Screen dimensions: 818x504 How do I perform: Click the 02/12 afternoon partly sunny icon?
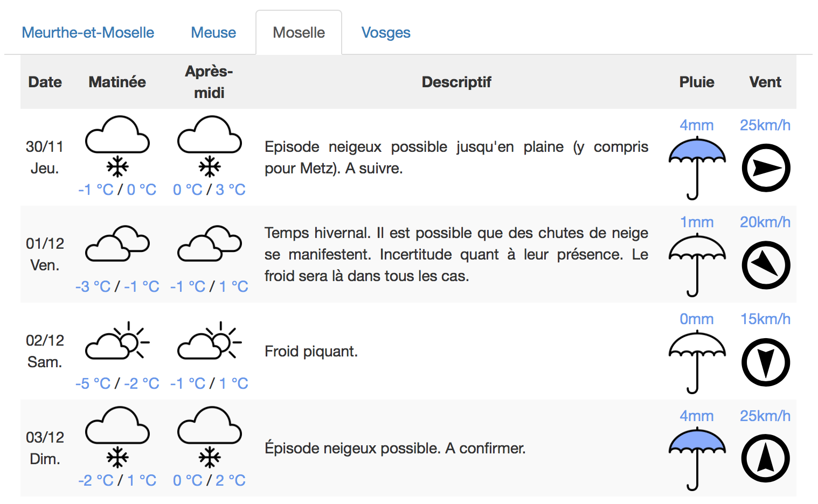(210, 340)
